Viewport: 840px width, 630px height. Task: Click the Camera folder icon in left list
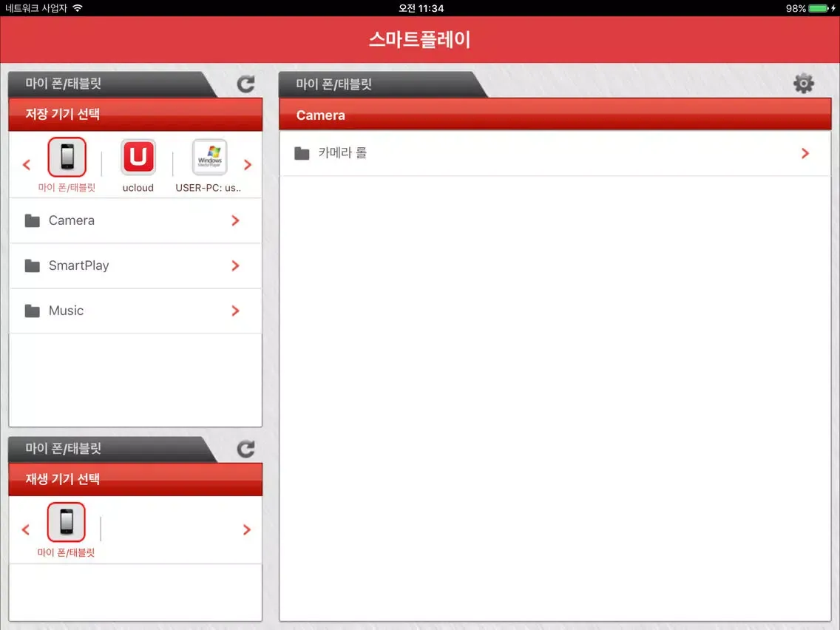pyautogui.click(x=32, y=220)
